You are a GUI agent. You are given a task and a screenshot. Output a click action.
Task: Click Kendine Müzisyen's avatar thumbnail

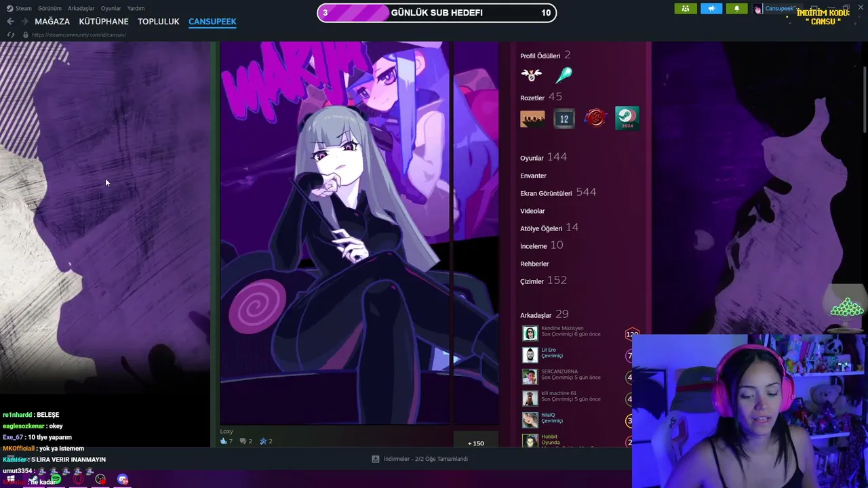click(530, 333)
